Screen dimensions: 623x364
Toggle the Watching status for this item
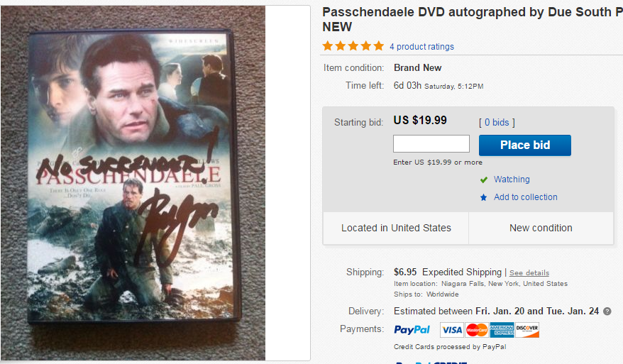click(511, 180)
